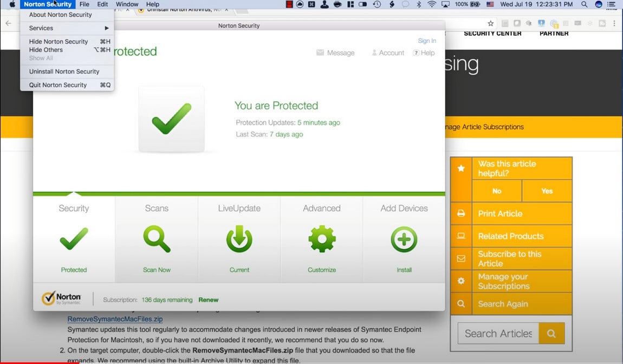Image resolution: width=623 pixels, height=364 pixels.
Task: Click the Advanced gear icon
Action: click(x=322, y=239)
